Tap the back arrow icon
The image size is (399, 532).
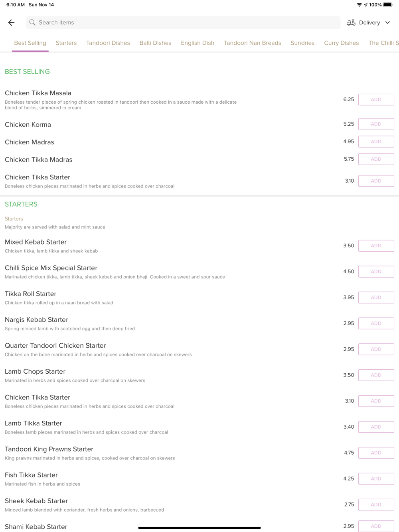11,23
